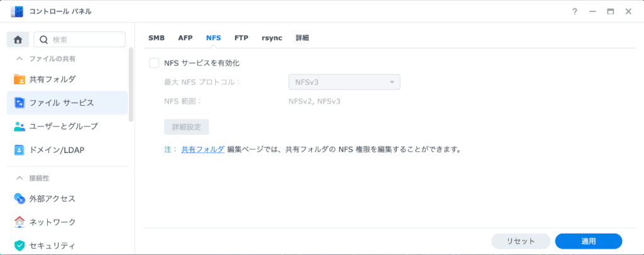Click the 適用 button
644x255 pixels.
[589, 241]
